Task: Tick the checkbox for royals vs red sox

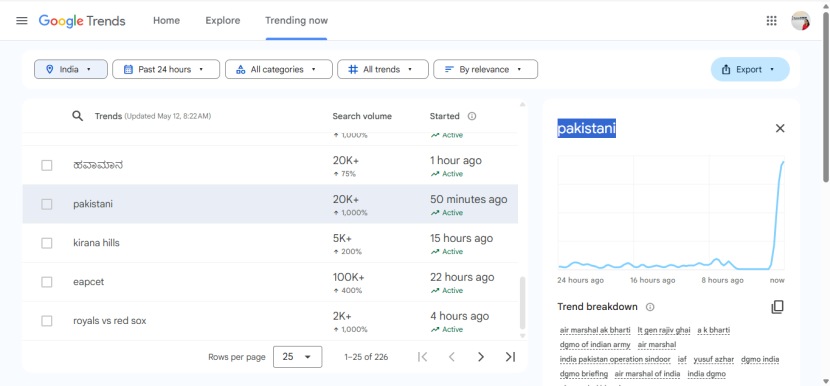Action: (47, 321)
